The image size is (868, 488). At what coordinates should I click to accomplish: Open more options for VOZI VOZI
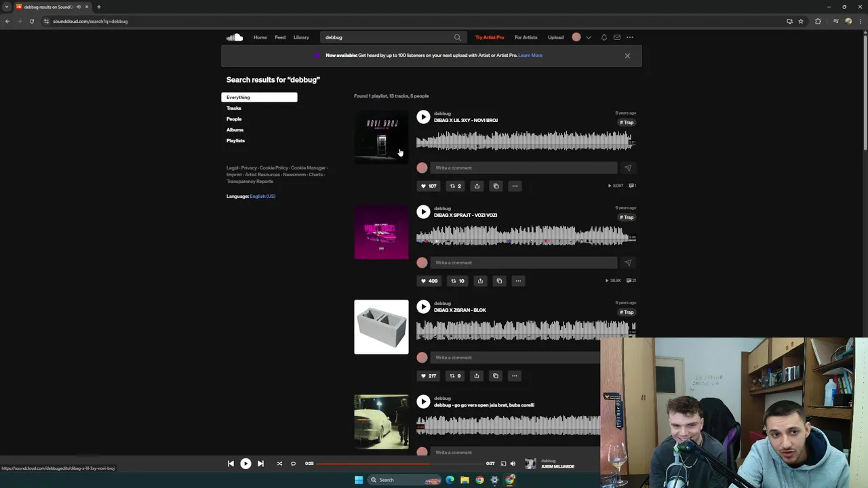pos(518,281)
